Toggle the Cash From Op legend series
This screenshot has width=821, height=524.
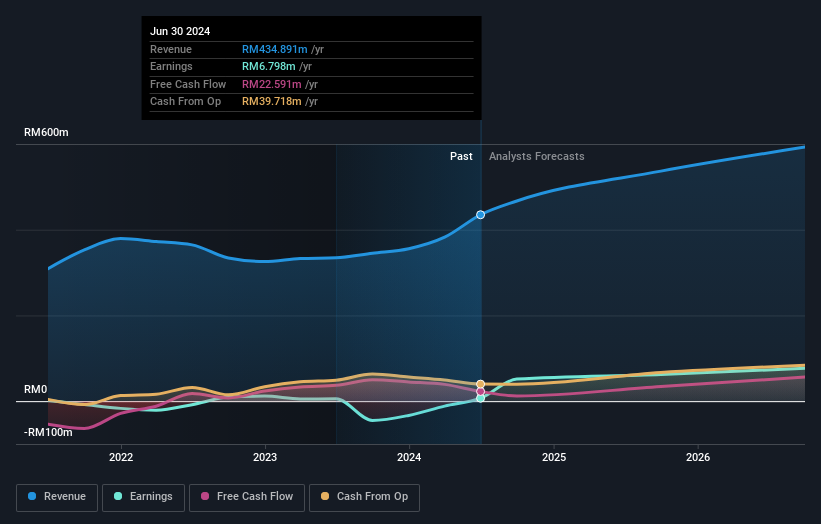pos(364,497)
